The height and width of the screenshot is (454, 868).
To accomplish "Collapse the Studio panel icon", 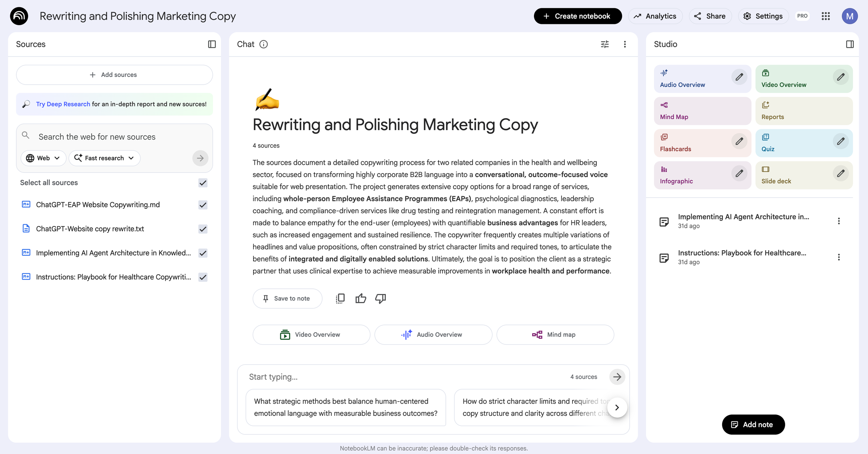I will (x=850, y=44).
